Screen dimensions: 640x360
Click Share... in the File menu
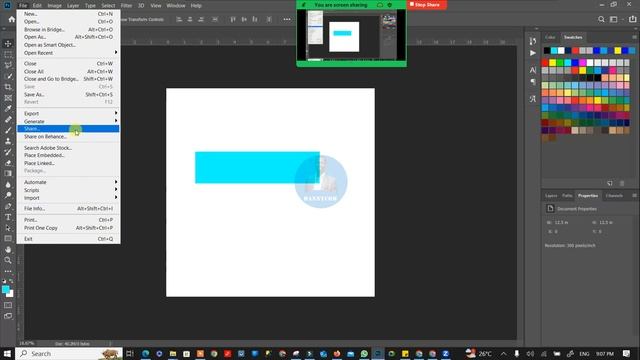click(x=69, y=129)
